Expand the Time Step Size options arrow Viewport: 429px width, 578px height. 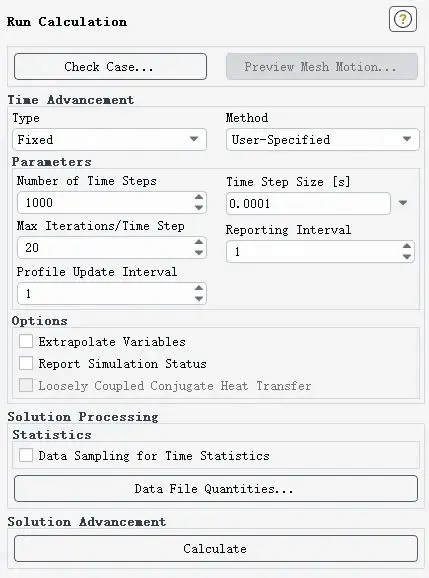(x=403, y=203)
